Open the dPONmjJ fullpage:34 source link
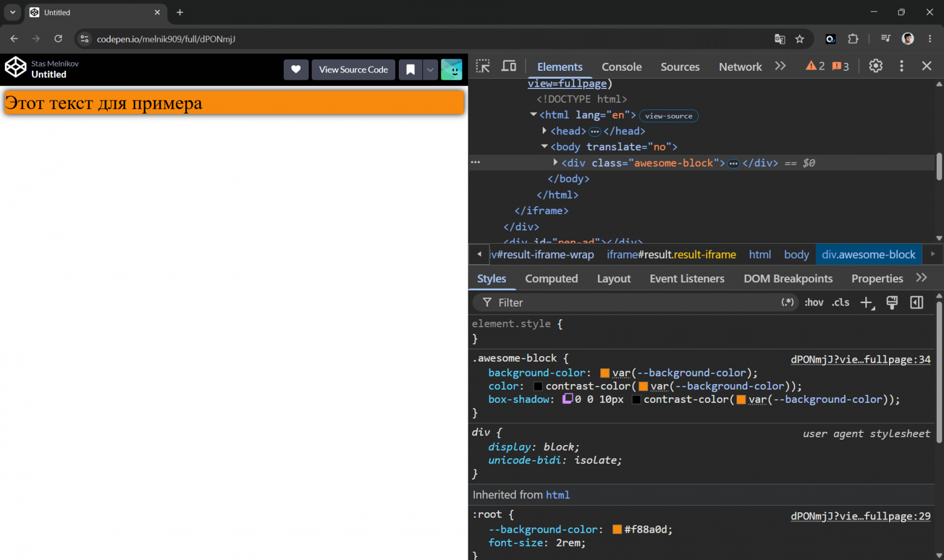Screen dimensions: 944x560 click(x=860, y=359)
